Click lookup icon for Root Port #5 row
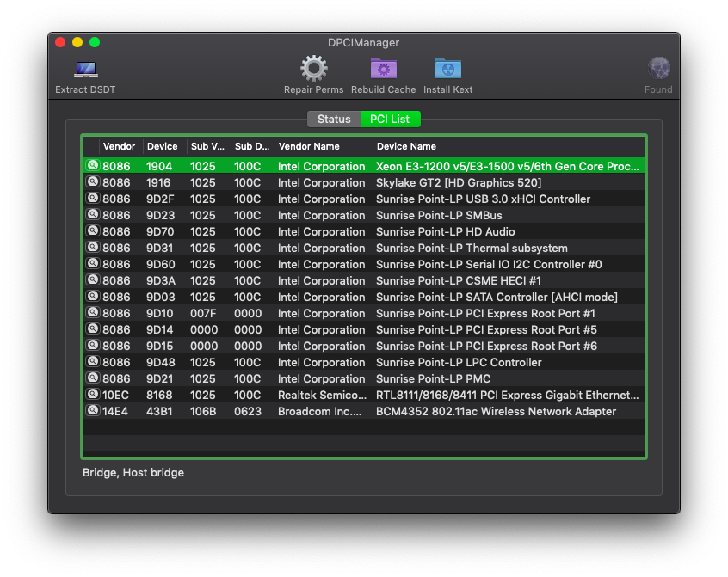This screenshot has height=577, width=728. [93, 328]
